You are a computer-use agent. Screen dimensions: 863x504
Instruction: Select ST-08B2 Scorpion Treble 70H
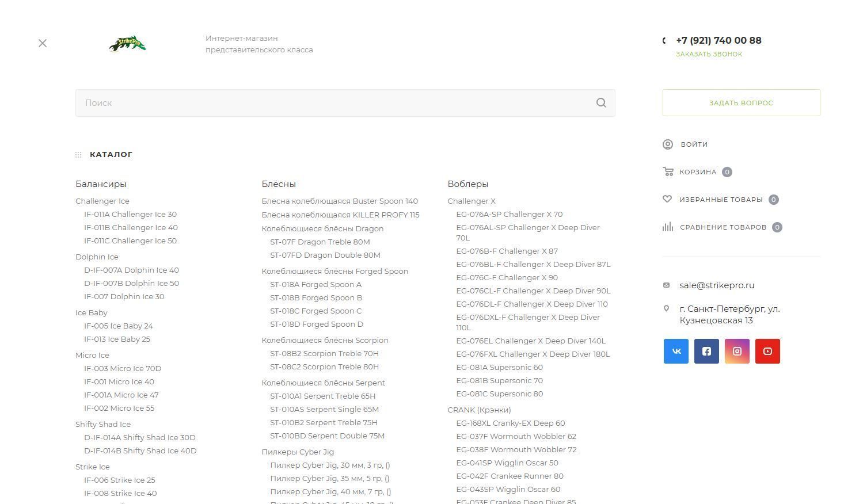[x=324, y=353]
